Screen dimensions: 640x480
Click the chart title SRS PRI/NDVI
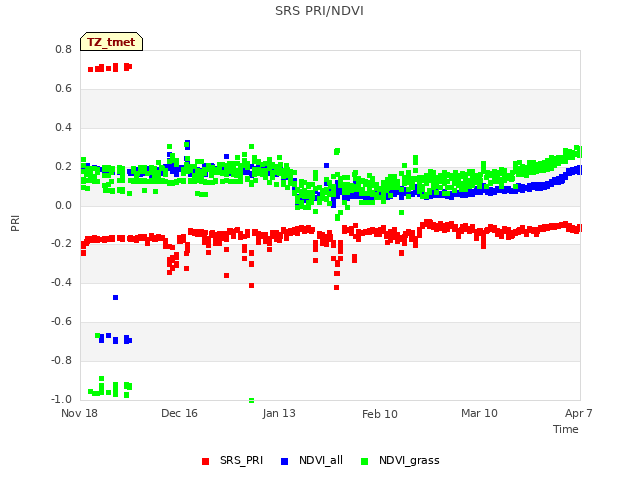(x=319, y=11)
